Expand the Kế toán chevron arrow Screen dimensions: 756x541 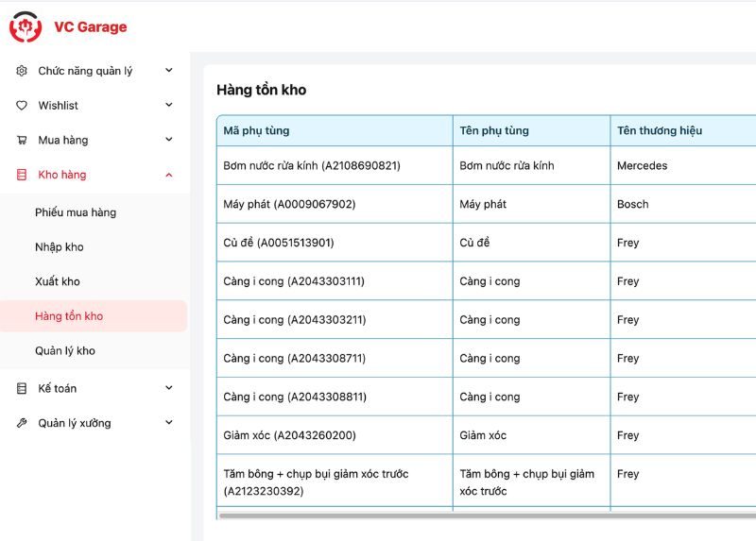169,388
